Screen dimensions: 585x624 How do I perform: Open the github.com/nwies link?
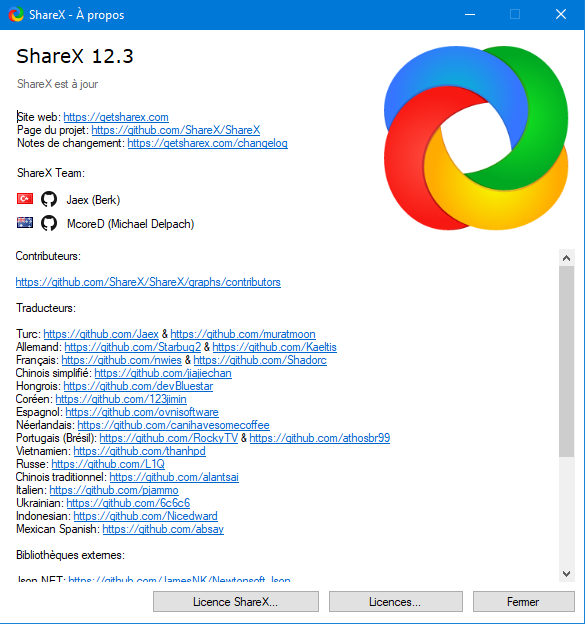[121, 360]
